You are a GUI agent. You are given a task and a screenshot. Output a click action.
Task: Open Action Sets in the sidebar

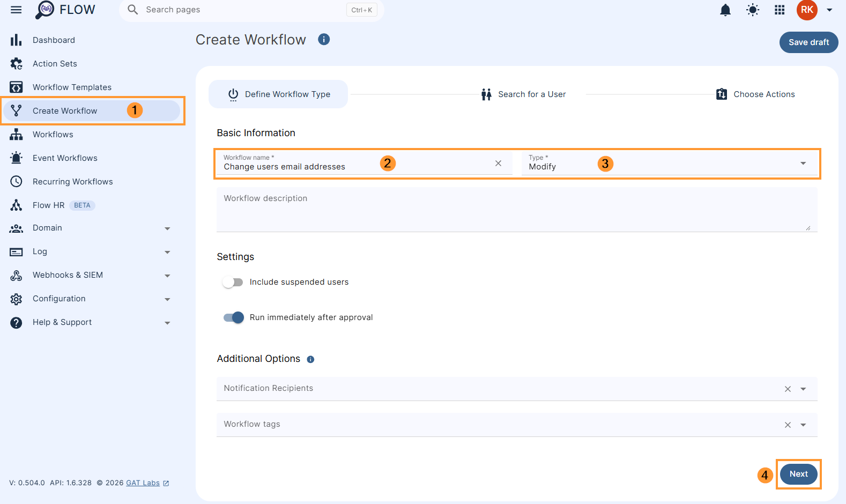click(92, 64)
